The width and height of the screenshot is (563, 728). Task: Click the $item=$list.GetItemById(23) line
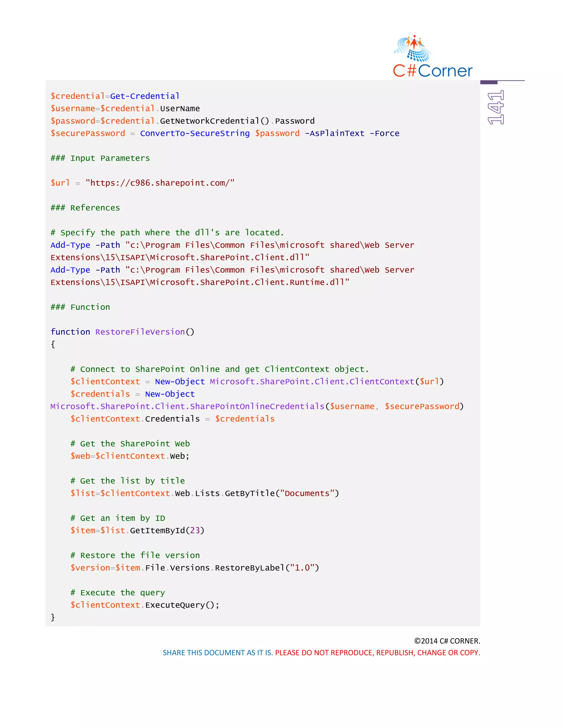coord(137,531)
